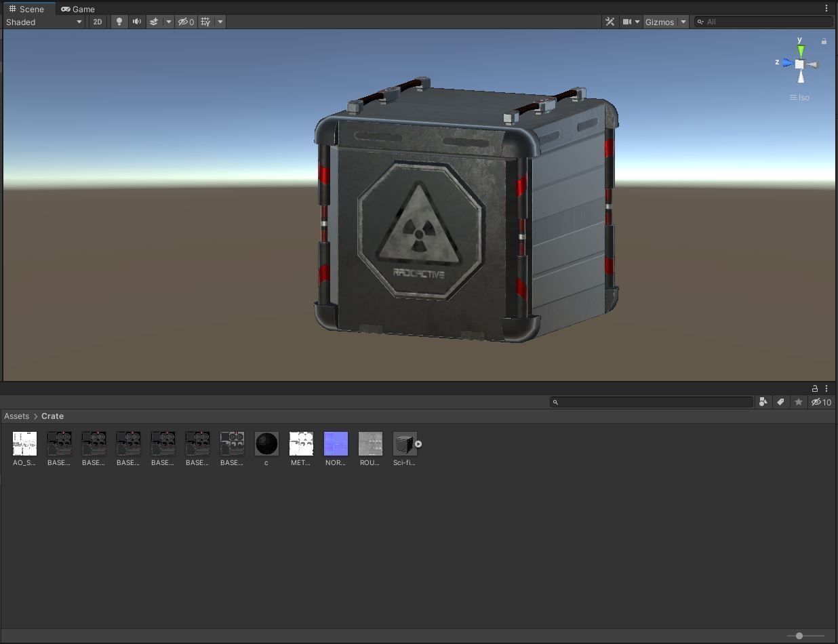The width and height of the screenshot is (838, 644).
Task: Click the y axis on the scene orientation gizmo
Action: click(x=799, y=42)
